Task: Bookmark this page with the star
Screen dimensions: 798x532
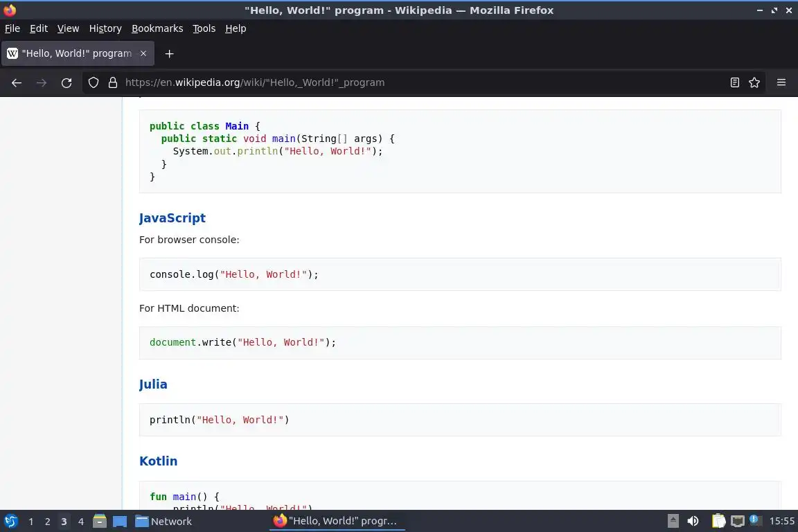Action: tap(754, 82)
